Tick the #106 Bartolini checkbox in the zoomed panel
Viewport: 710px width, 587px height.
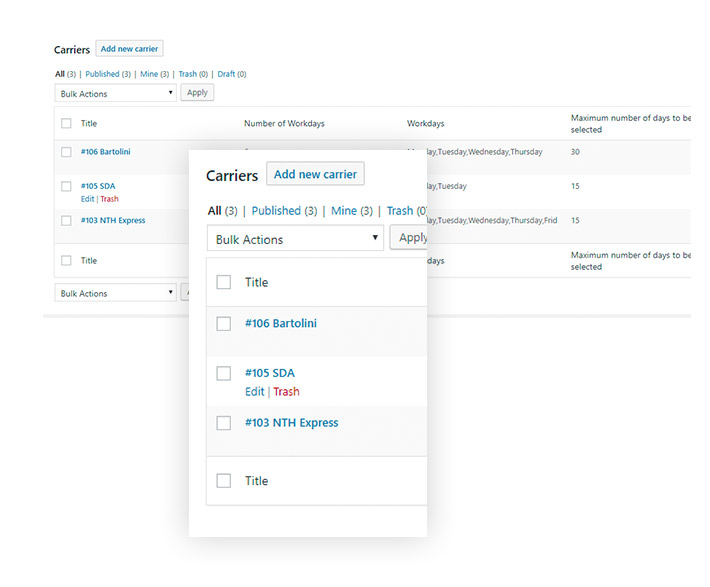(224, 323)
